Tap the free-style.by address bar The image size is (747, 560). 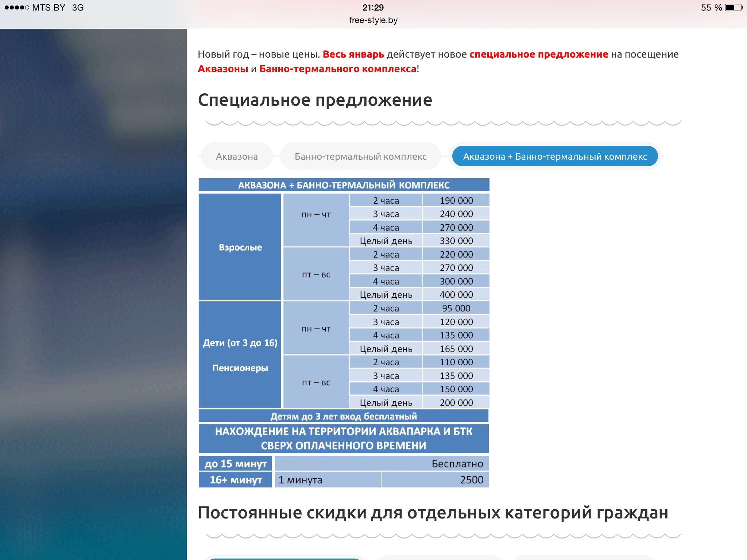[x=373, y=20]
